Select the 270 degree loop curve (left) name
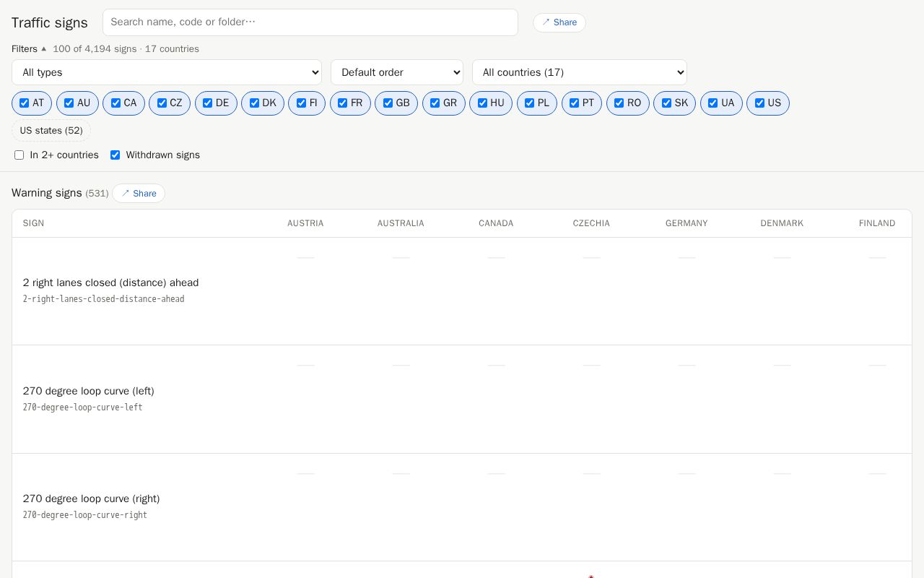924x578 pixels. (x=89, y=392)
